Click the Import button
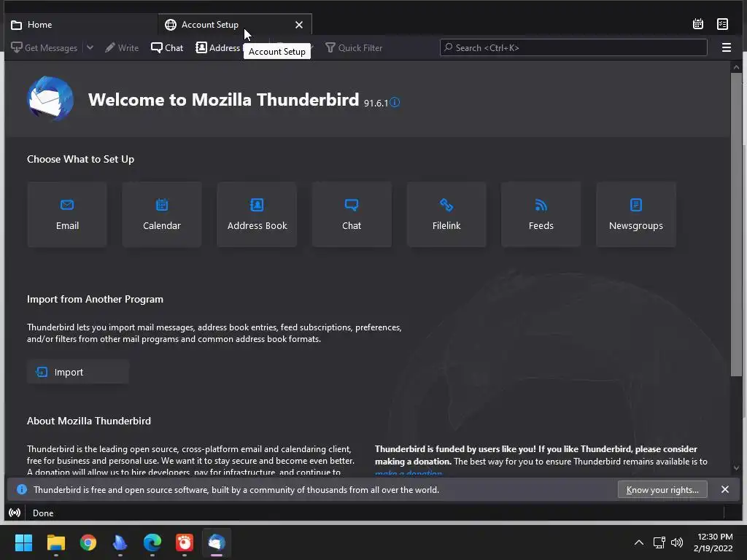Screen dimensions: 747x560 (x=77, y=372)
